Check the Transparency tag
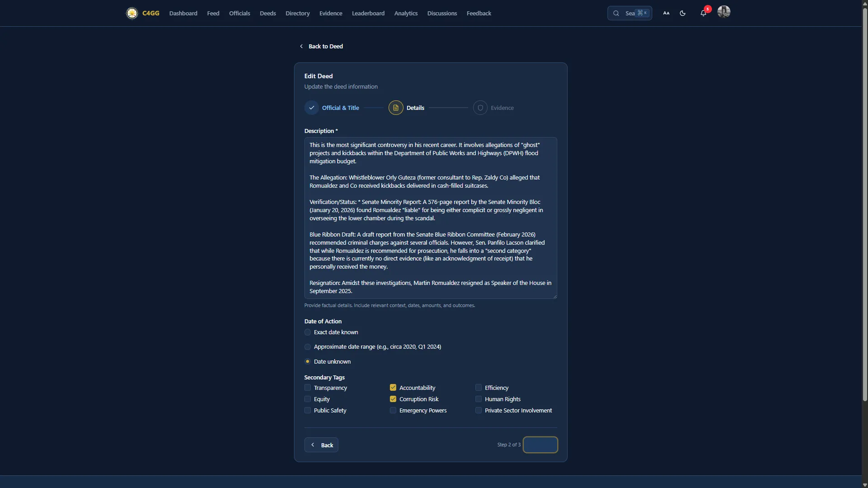This screenshot has height=488, width=868. click(308, 388)
